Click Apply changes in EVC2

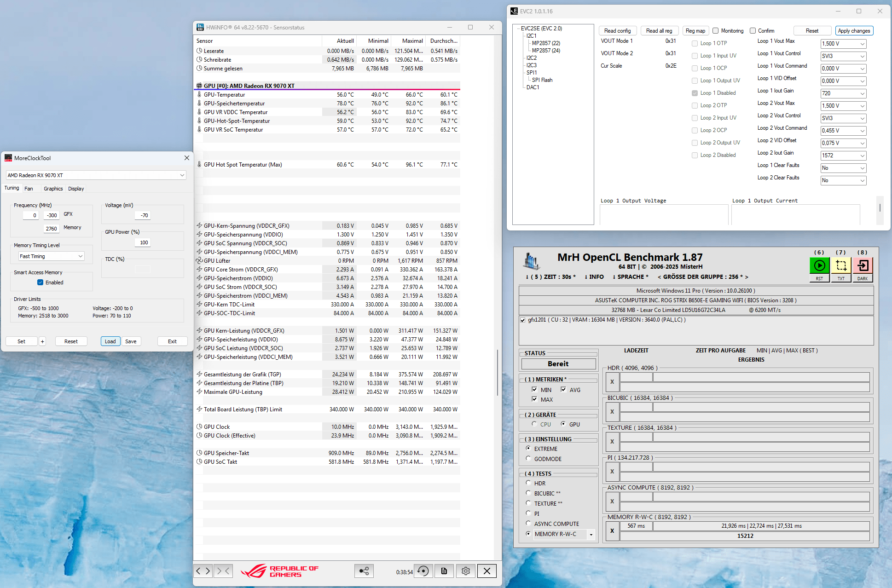tap(854, 31)
